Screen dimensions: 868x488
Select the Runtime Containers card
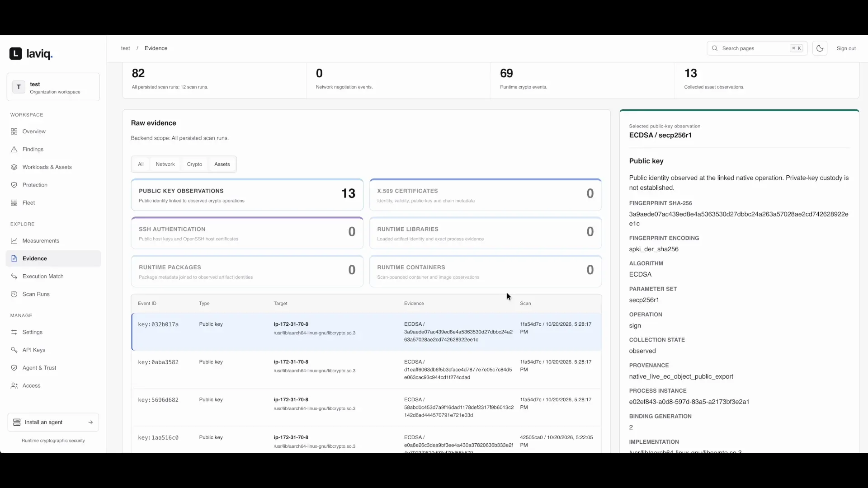coord(486,272)
